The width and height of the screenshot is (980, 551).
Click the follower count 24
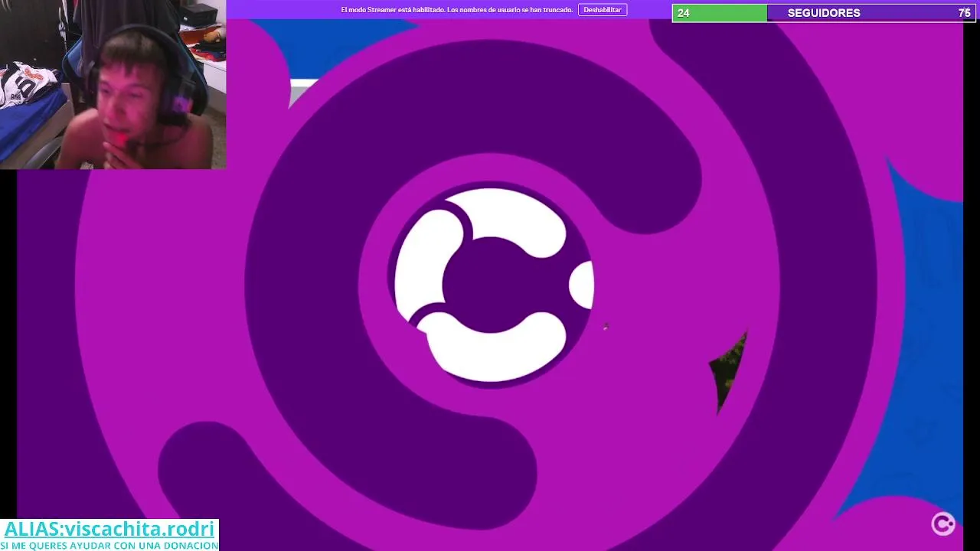click(684, 13)
